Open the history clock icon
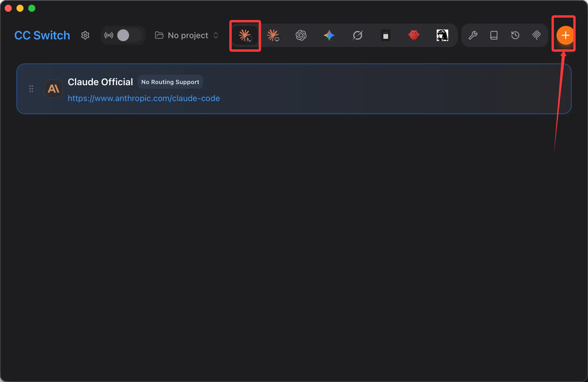Screen dimensions: 588x382 pos(515,35)
